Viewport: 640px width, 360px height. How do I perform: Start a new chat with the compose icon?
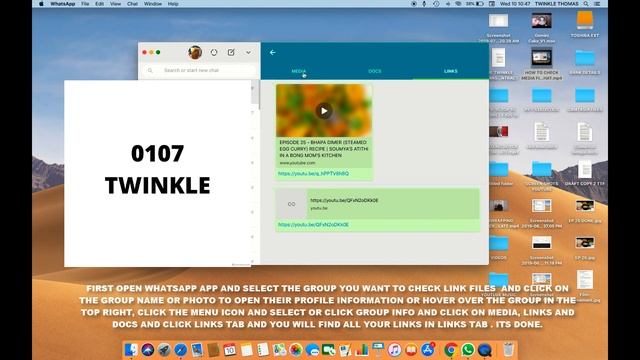click(231, 52)
